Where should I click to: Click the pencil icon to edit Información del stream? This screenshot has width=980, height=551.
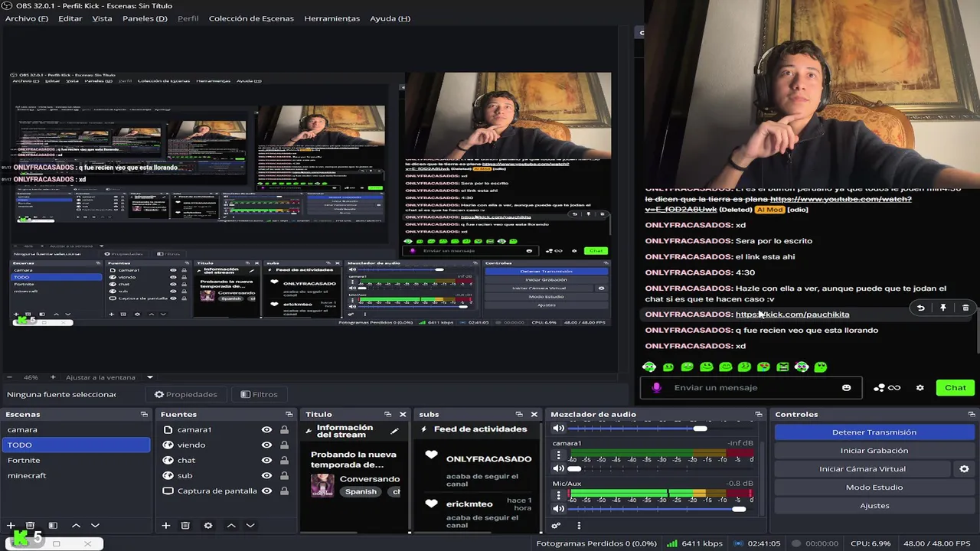394,432
